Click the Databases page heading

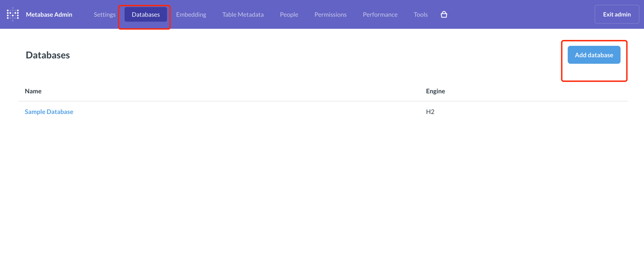47,55
